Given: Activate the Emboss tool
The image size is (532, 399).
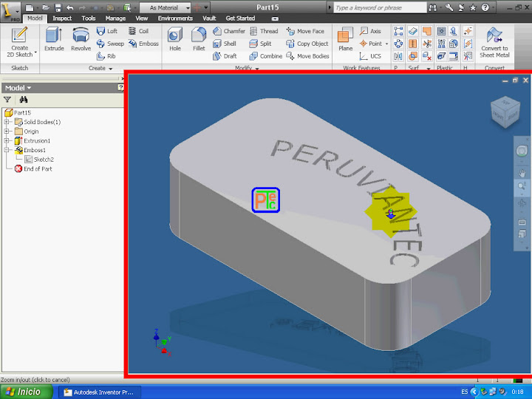Looking at the screenshot, I should (143, 44).
